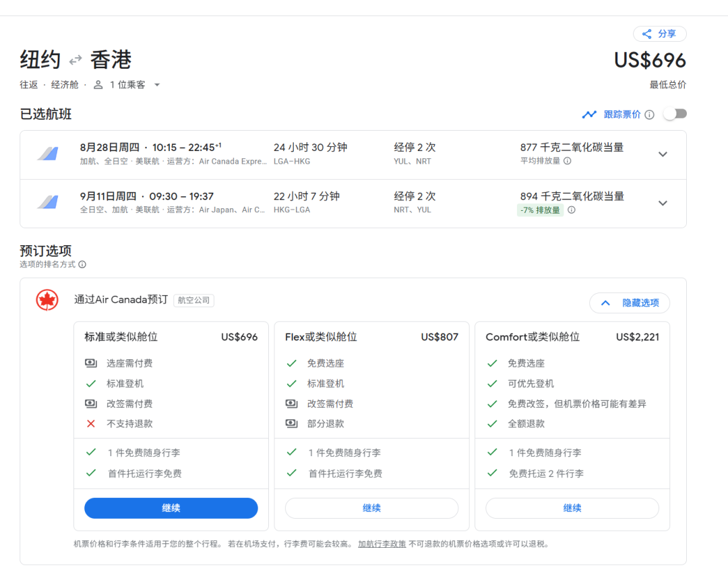
Task: Click the August 28 flight airline logo
Action: coord(47,154)
